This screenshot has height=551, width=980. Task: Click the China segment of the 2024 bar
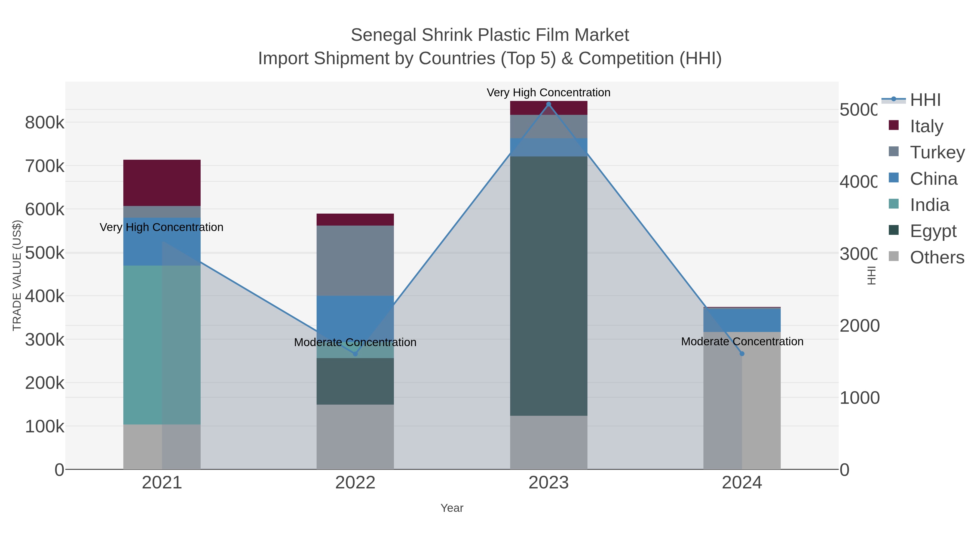click(x=742, y=321)
